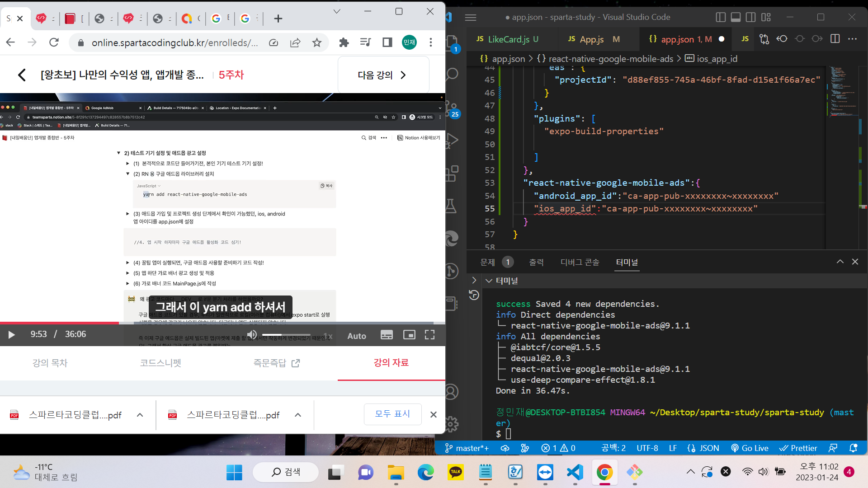Close the Chrome downloads bar

click(x=433, y=414)
